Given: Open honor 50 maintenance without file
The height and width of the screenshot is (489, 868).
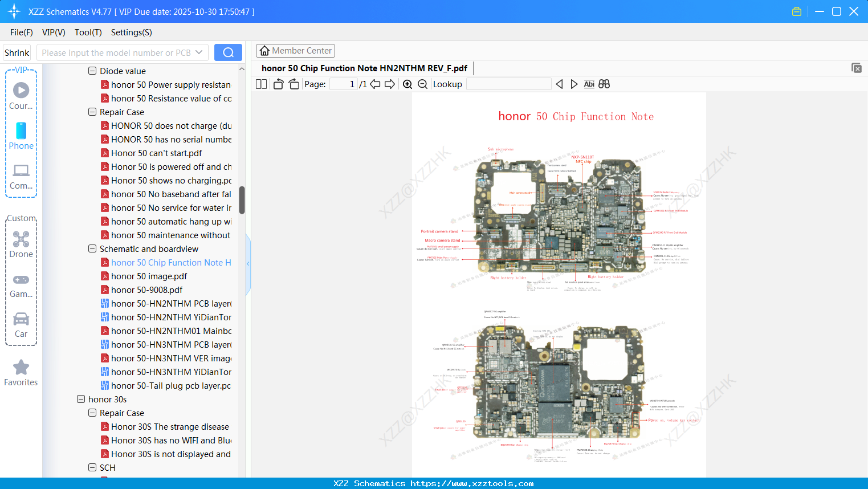Looking at the screenshot, I should (x=166, y=235).
